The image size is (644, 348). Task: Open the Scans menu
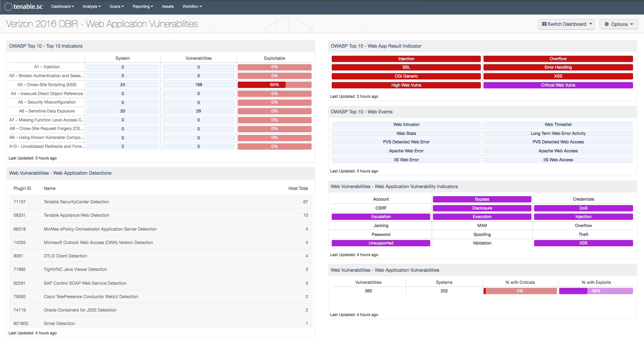pos(116,6)
